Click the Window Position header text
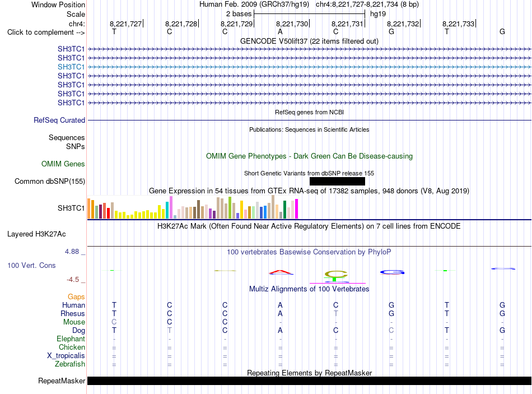 click(58, 4)
